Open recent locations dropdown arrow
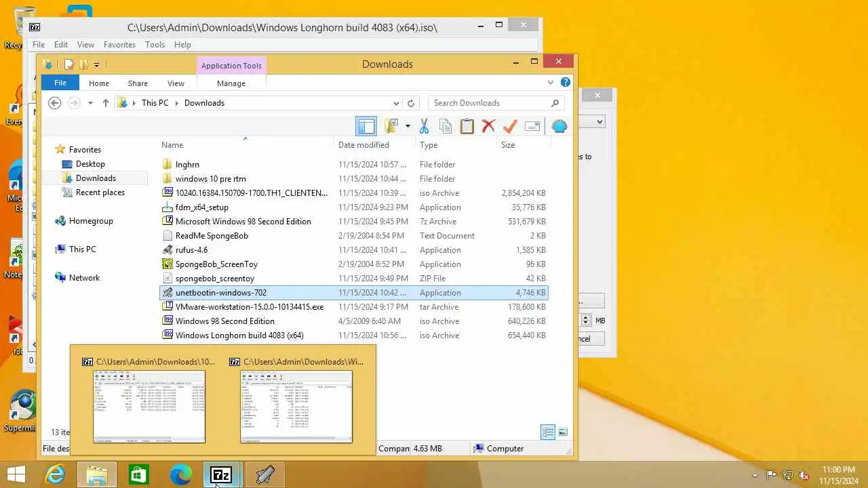This screenshot has height=488, width=868. click(90, 103)
